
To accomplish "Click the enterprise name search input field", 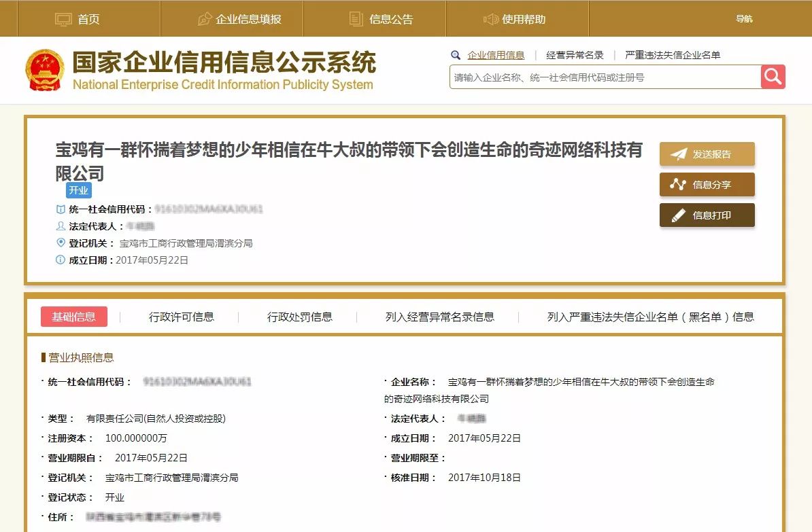I will pos(605,77).
